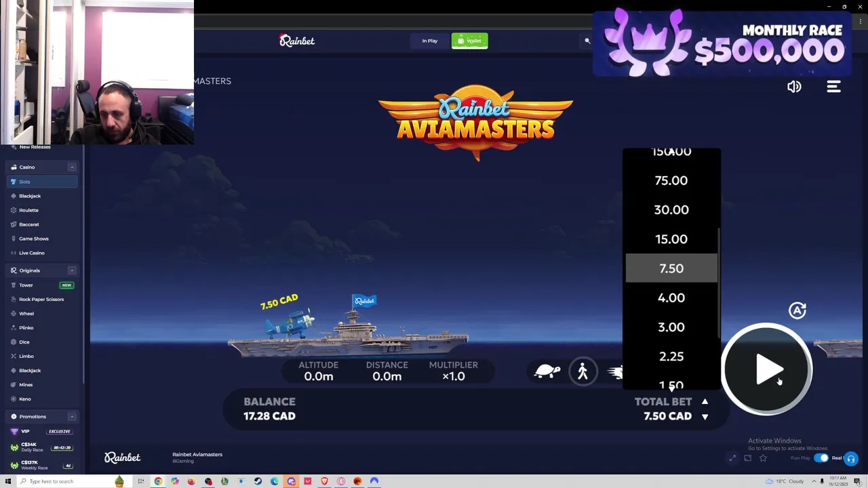Viewport: 868px width, 488px height.
Task: Open the Mines original game
Action: [42, 385]
